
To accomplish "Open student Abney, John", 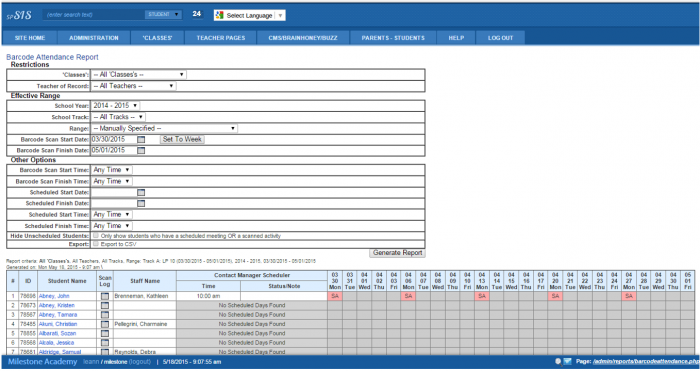I will (x=54, y=296).
